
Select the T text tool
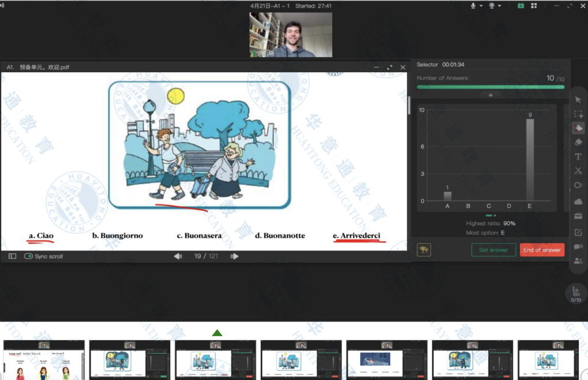tap(578, 157)
